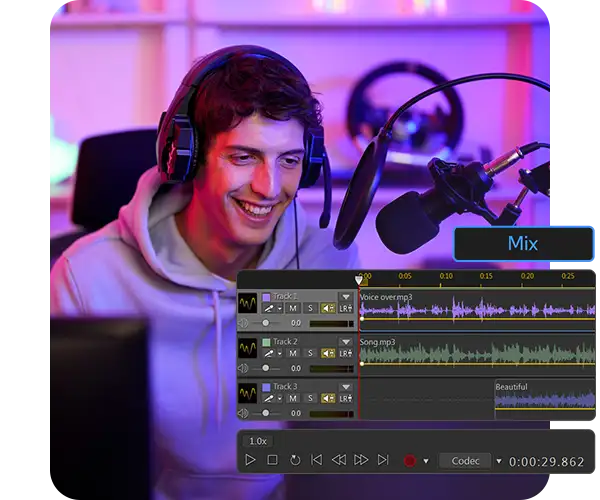Click Track 3 volume value 0.0
The width and height of the screenshot is (600, 500).
click(296, 414)
